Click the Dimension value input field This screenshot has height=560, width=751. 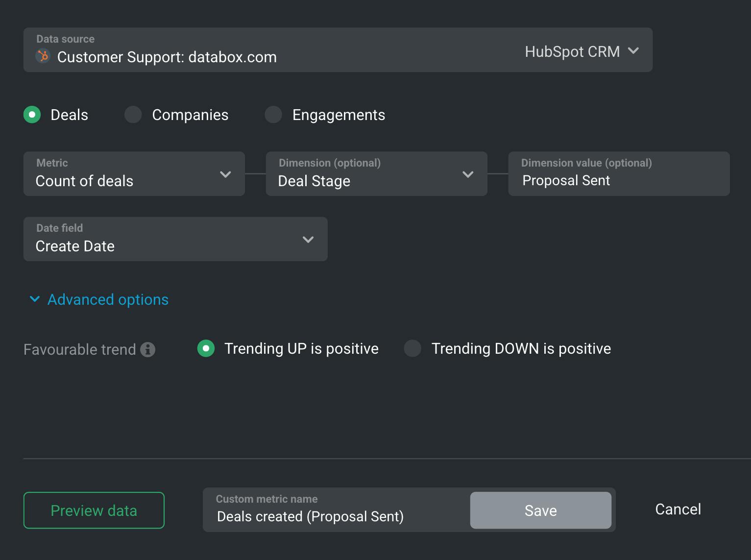tap(618, 180)
